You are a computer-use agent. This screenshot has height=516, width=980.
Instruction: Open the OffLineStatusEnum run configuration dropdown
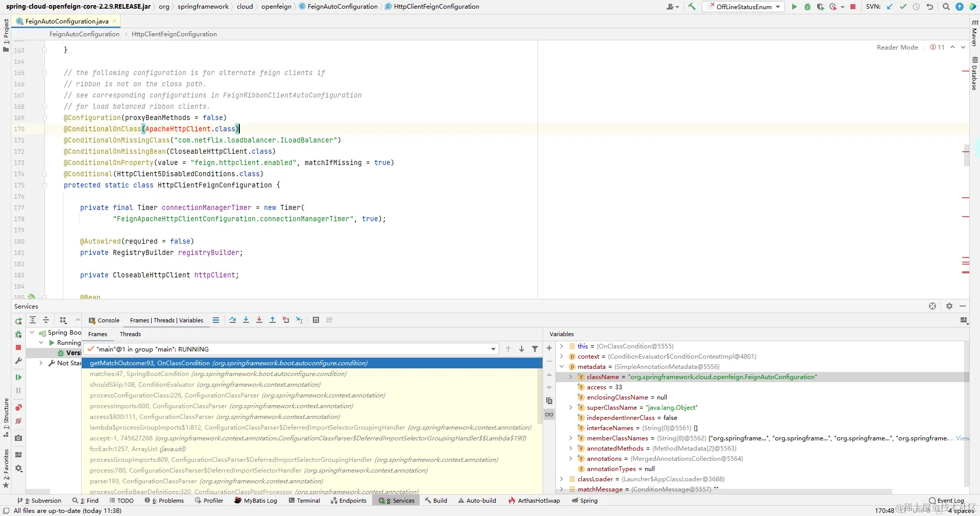tap(744, 7)
